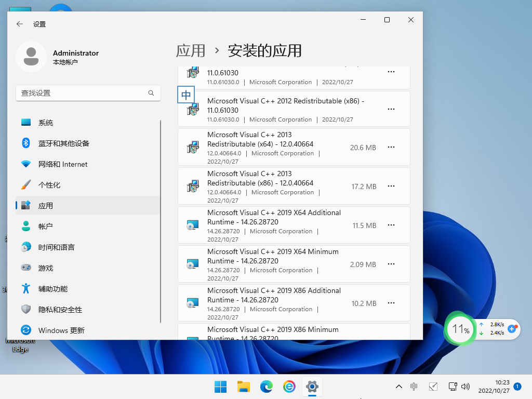Click the search icon in 查找设置 box

151,92
